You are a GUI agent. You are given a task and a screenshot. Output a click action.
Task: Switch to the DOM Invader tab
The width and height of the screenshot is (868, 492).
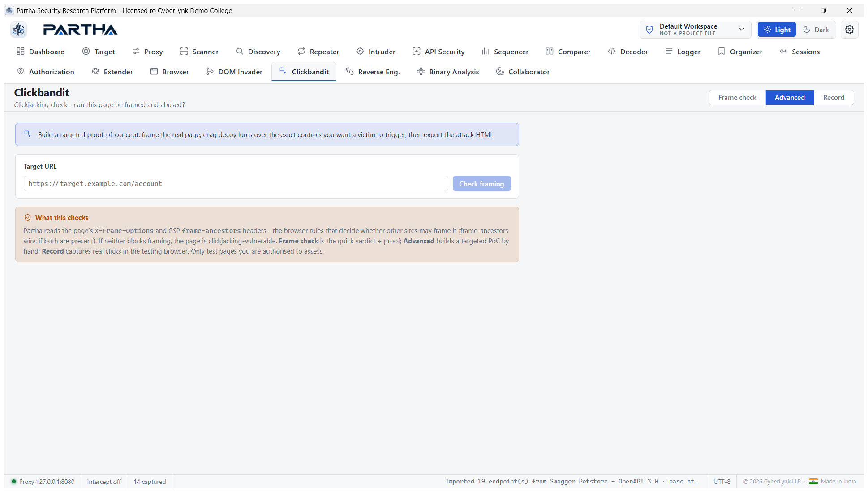234,72
